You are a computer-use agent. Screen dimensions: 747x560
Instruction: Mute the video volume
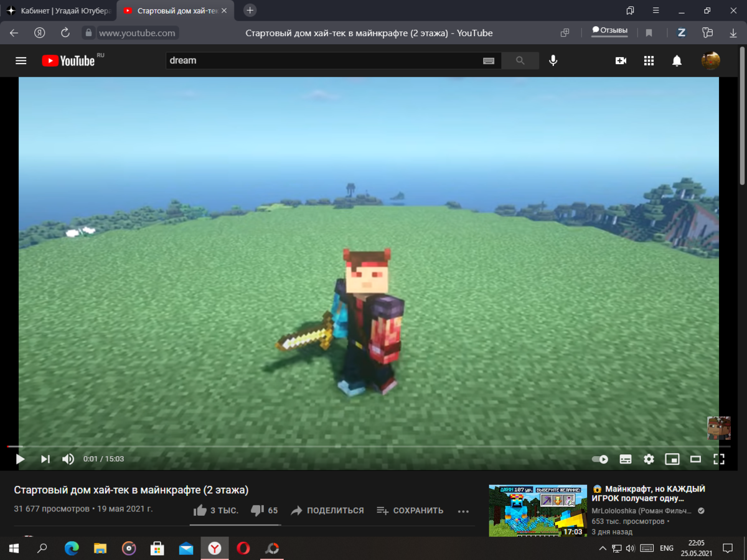(68, 459)
